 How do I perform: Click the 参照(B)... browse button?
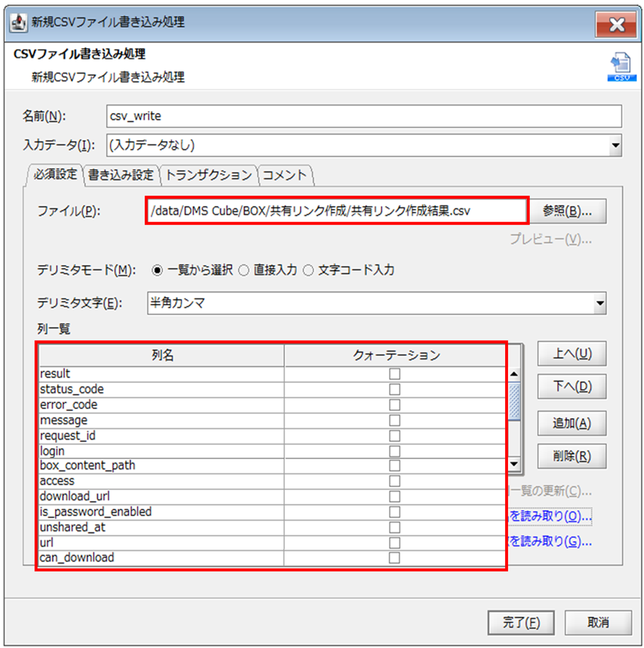(568, 211)
